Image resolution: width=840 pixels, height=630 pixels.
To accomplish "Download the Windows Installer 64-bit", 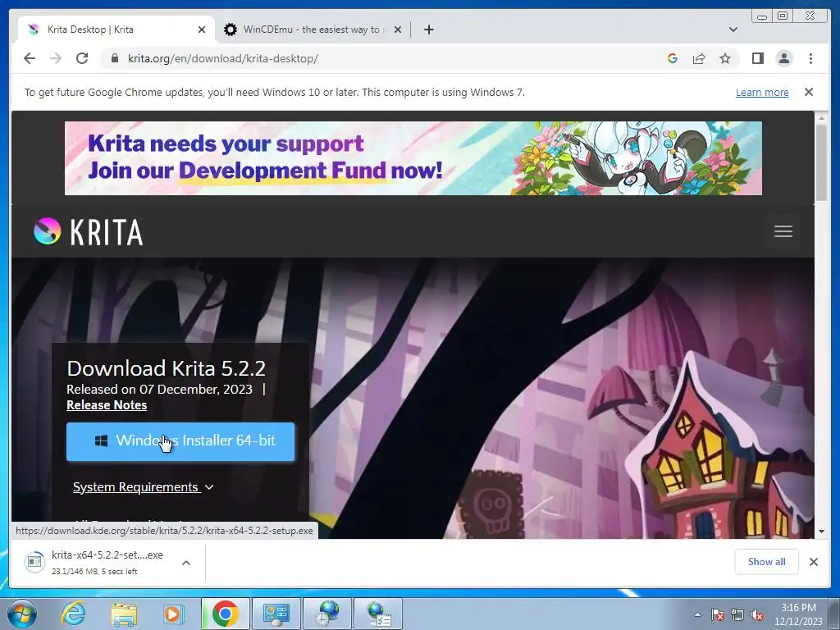I will coord(180,441).
